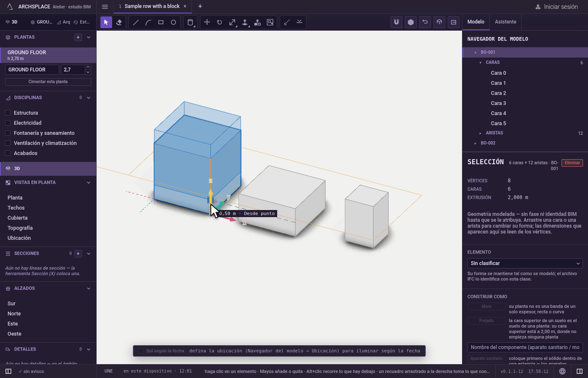Choose the Line drawing tool
The width and height of the screenshot is (588, 378).
click(136, 22)
